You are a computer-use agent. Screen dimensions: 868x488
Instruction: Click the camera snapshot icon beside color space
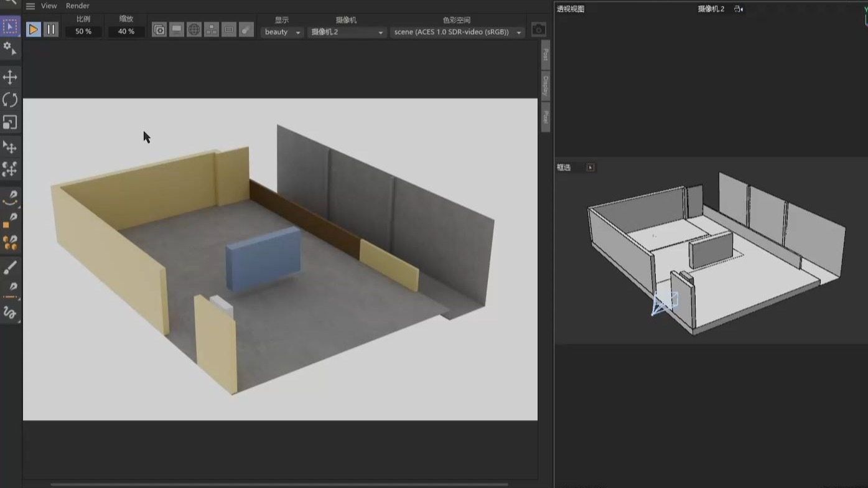pyautogui.click(x=538, y=27)
